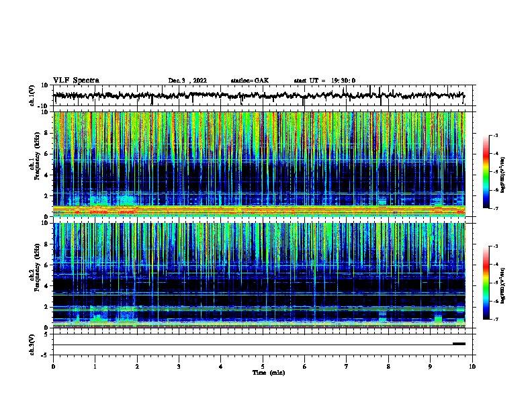The width and height of the screenshot is (532, 411).
Task: Click the time axis tick label "6"
Action: pos(305,367)
